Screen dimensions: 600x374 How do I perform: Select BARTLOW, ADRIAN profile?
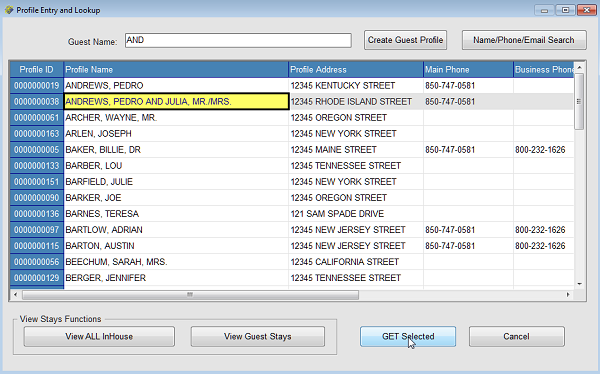176,230
